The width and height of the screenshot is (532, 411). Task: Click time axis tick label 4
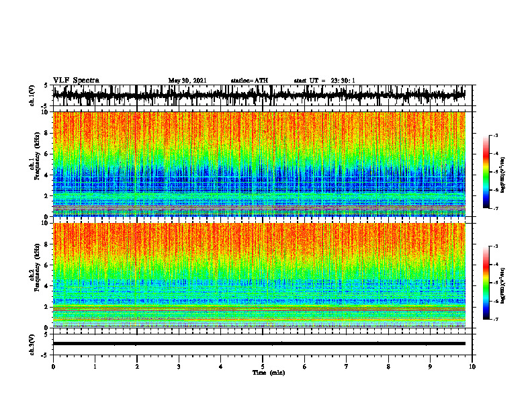(x=221, y=367)
